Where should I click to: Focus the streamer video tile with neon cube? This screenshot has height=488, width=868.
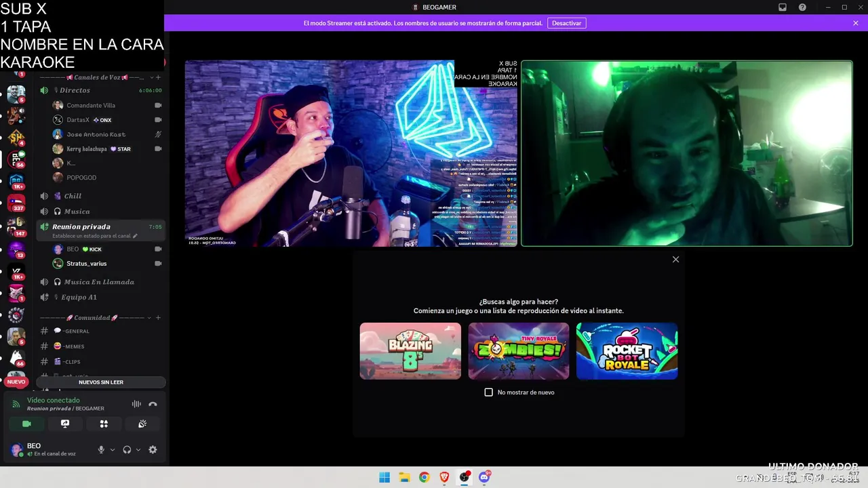pyautogui.click(x=351, y=153)
